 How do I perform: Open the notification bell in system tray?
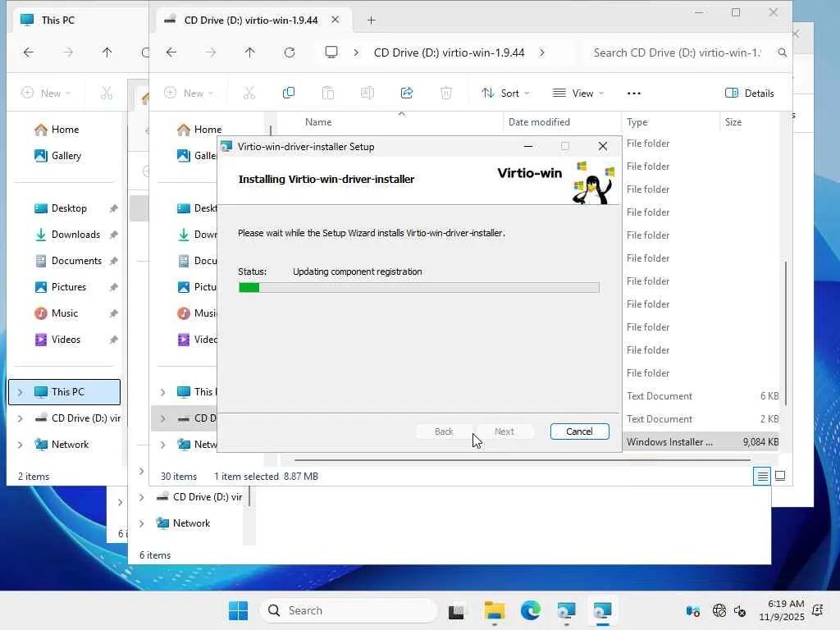(x=818, y=610)
